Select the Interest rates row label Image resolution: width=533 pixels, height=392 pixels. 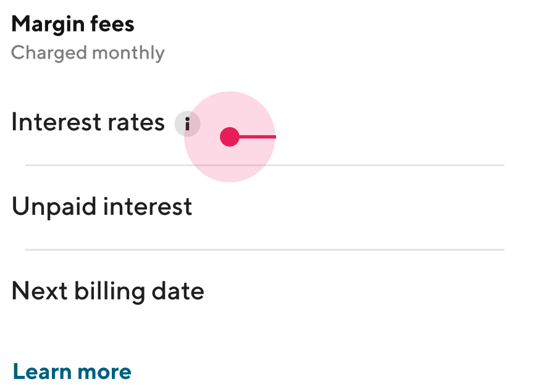(88, 122)
